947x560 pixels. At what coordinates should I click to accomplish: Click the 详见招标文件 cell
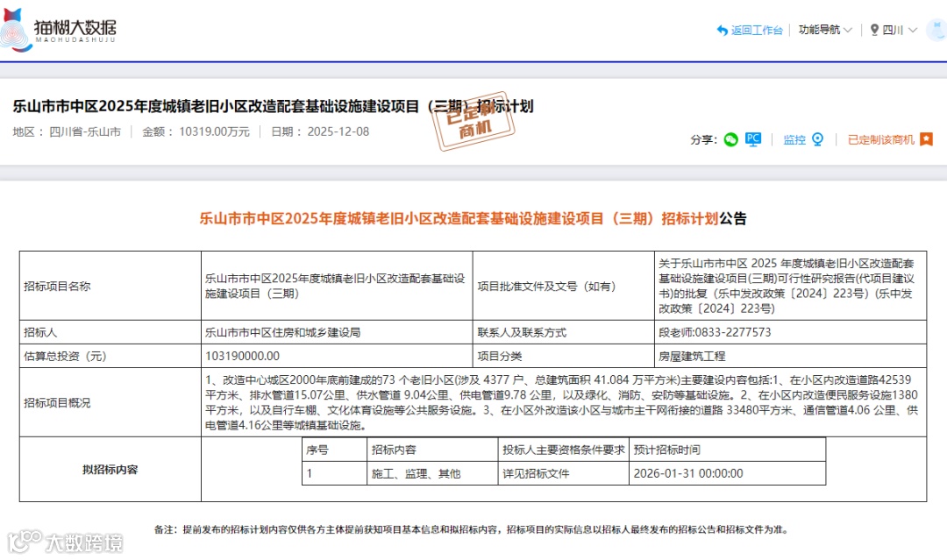coord(564,474)
